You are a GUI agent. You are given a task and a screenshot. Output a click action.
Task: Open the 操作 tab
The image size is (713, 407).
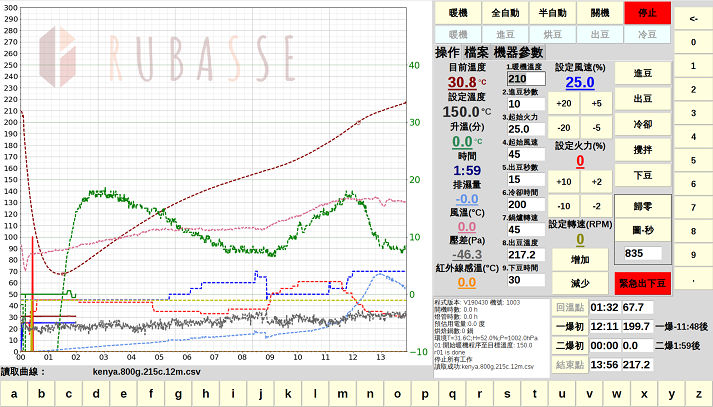[x=446, y=52]
